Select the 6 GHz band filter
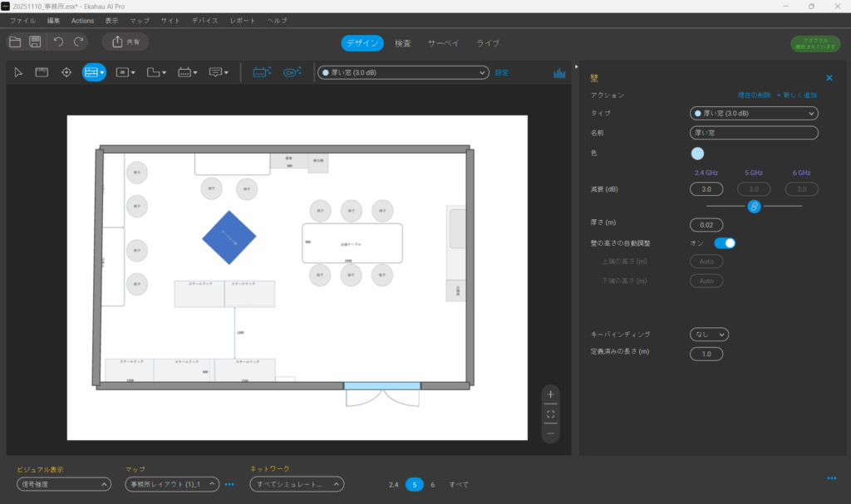Image resolution: width=851 pixels, height=504 pixels. 432,484
